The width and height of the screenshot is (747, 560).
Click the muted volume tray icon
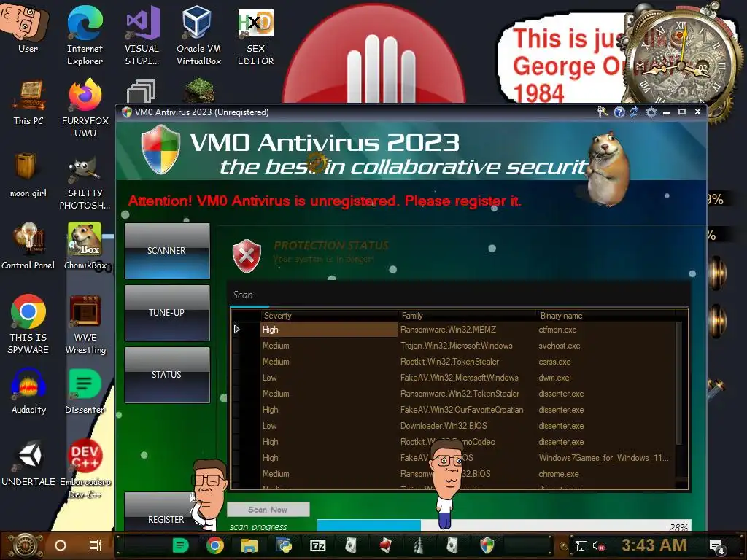point(598,545)
